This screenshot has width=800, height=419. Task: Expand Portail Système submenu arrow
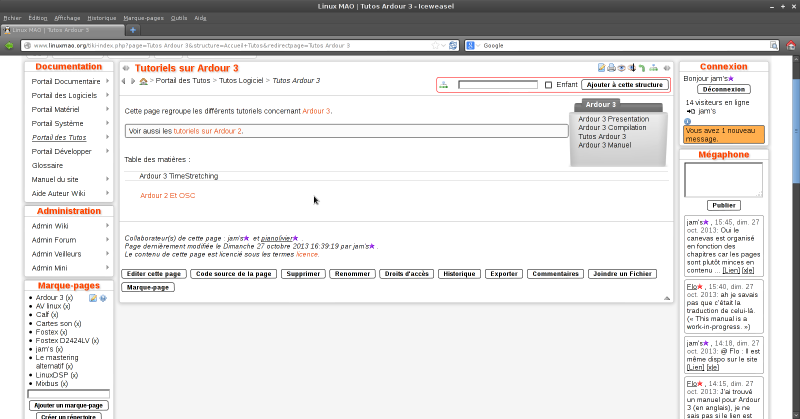click(107, 123)
